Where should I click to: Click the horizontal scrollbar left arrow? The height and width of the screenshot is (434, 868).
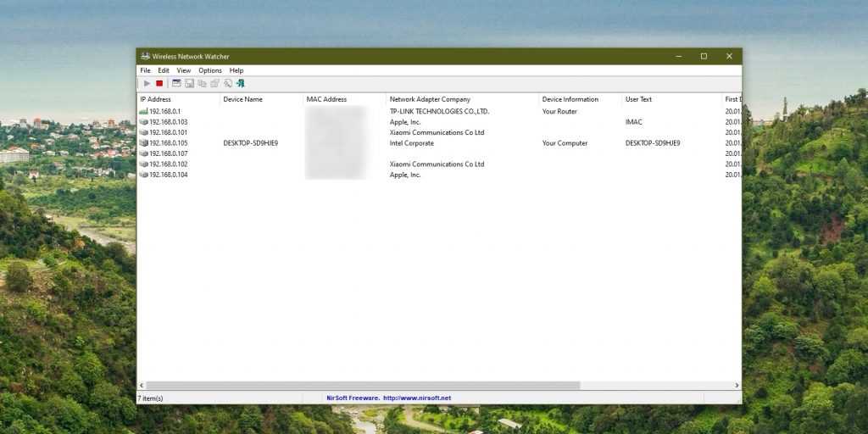click(x=142, y=386)
